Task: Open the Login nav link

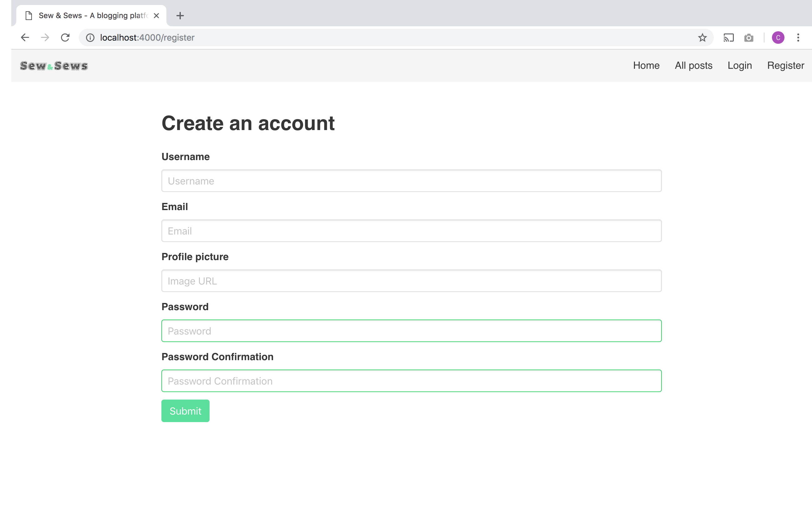Action: (739, 65)
